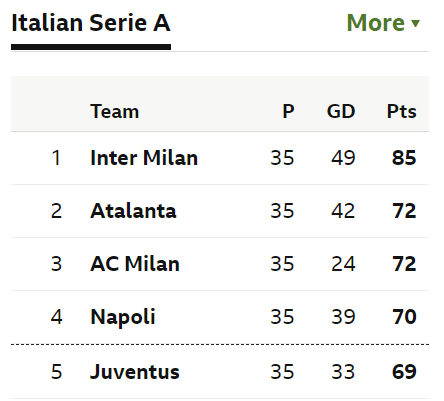Click position number 5 in table

point(56,371)
